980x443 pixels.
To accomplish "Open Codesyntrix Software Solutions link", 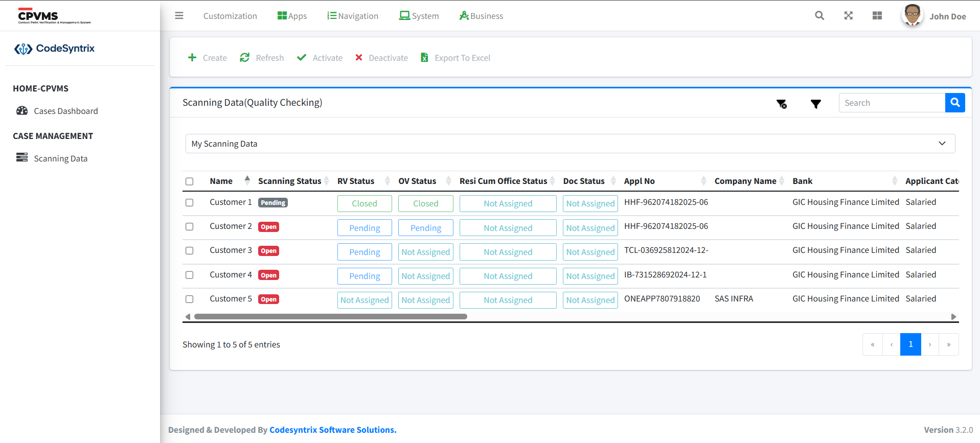I will [x=333, y=430].
